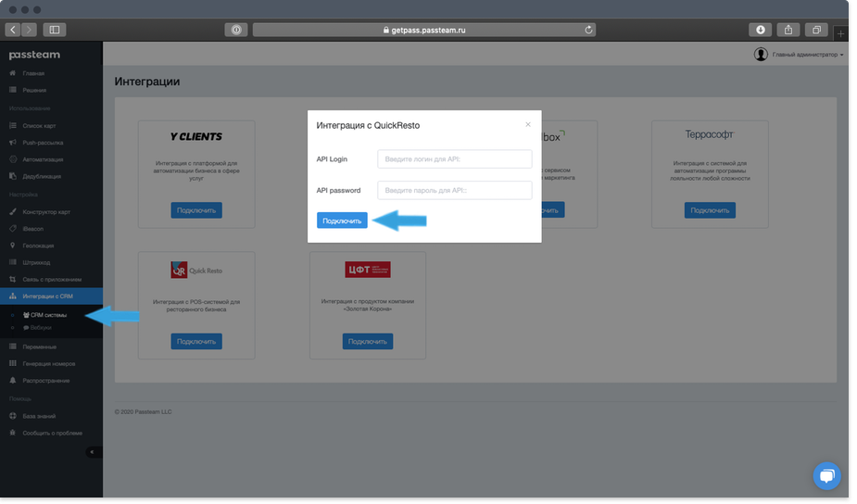The image size is (857, 504).
Task: Click Подключить under Y CLIENTS card
Action: pos(196,210)
